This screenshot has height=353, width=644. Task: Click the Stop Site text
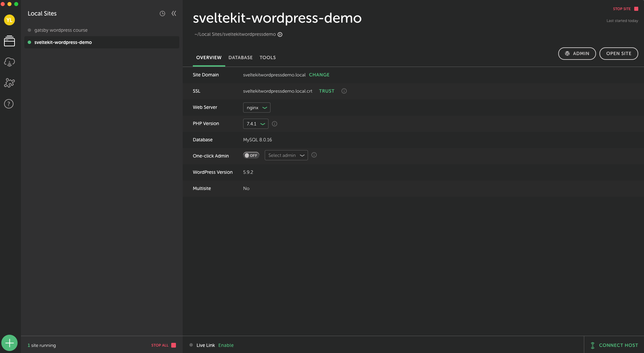coord(622,9)
